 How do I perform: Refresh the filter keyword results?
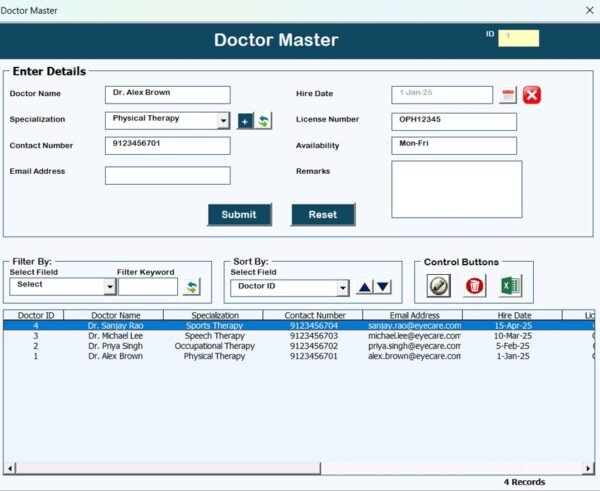192,287
